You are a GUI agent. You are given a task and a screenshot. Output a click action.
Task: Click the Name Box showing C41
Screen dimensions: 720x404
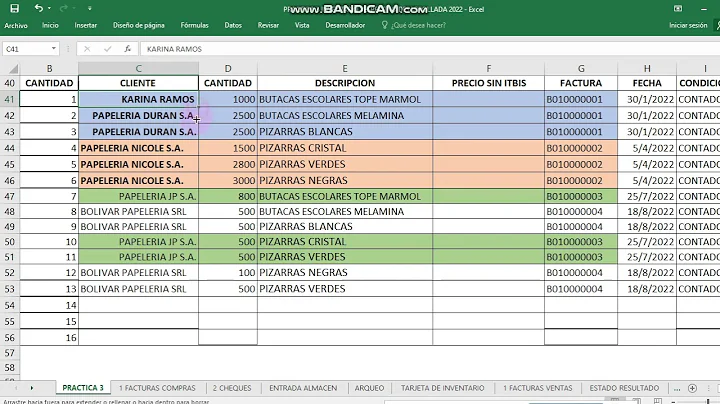pos(26,49)
